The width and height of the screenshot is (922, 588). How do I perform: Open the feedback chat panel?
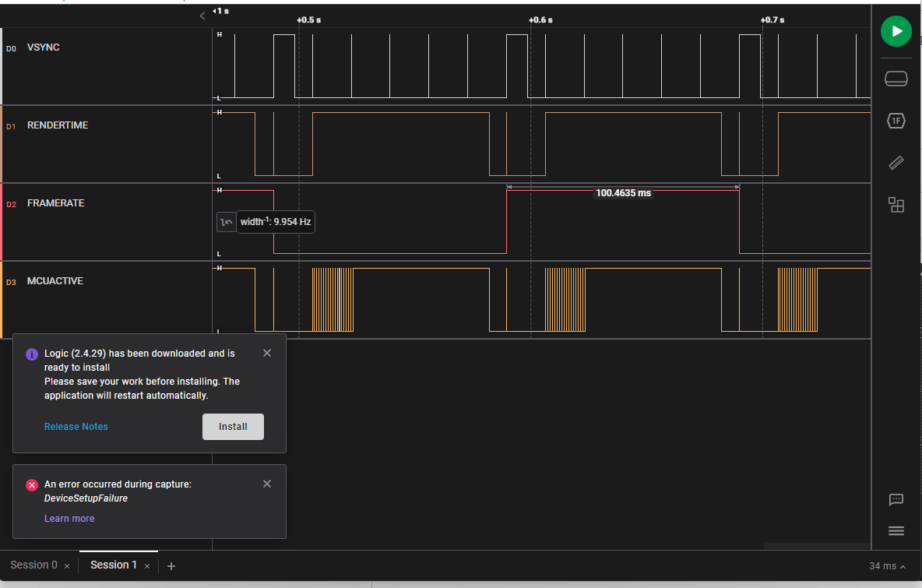[896, 500]
